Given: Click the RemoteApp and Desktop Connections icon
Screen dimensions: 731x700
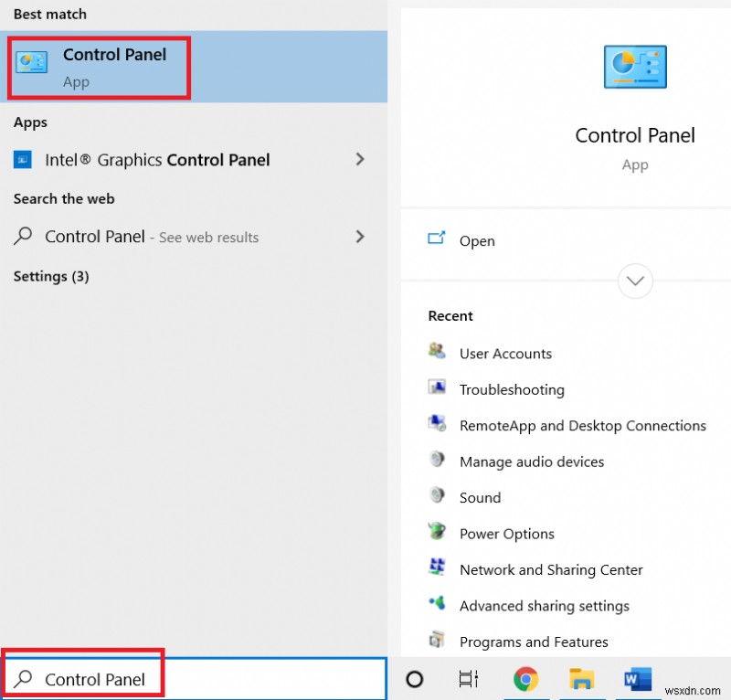Looking at the screenshot, I should coord(437,422).
